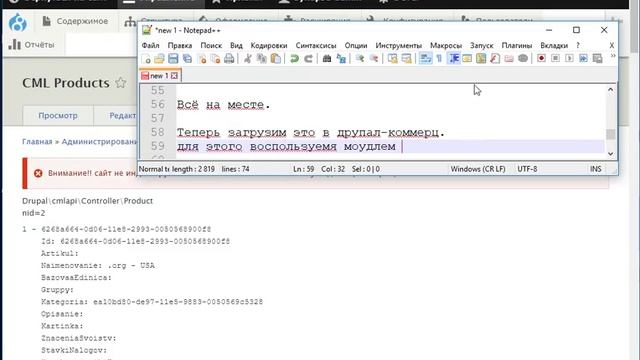Toggle file Monitoring eye icon

pos(523,58)
